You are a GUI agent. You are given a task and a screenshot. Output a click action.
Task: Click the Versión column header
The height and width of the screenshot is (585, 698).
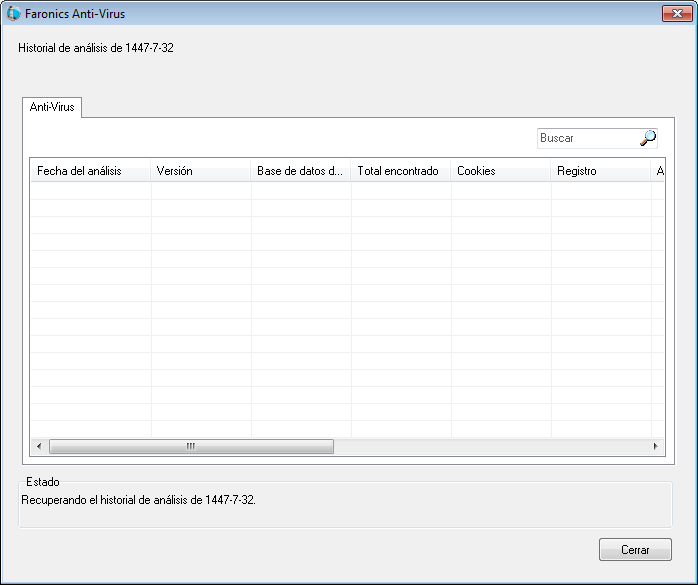(x=200, y=171)
